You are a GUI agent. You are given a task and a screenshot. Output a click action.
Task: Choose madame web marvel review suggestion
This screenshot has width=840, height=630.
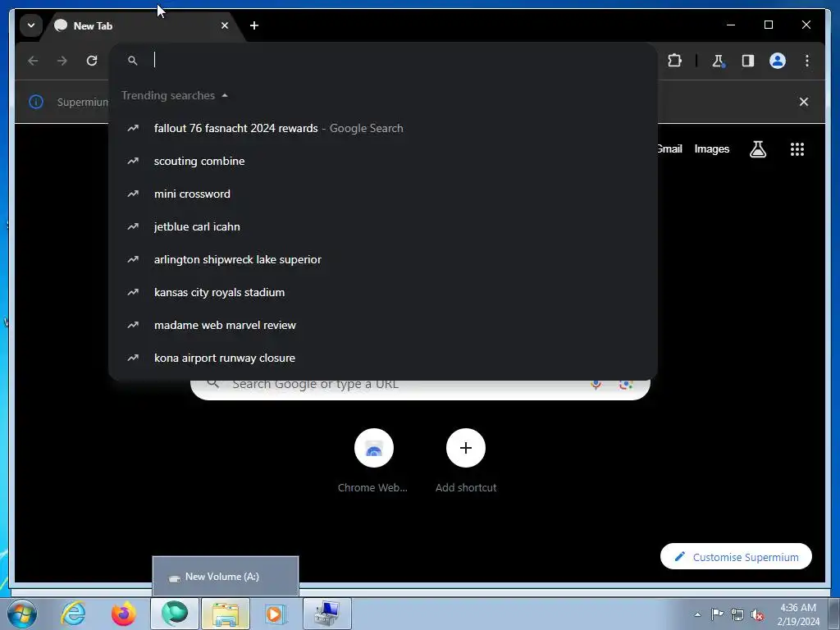pyautogui.click(x=383, y=325)
